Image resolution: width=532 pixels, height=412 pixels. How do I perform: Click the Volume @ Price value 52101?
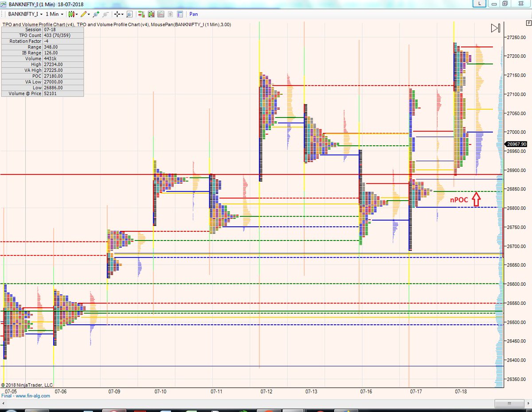click(50, 93)
